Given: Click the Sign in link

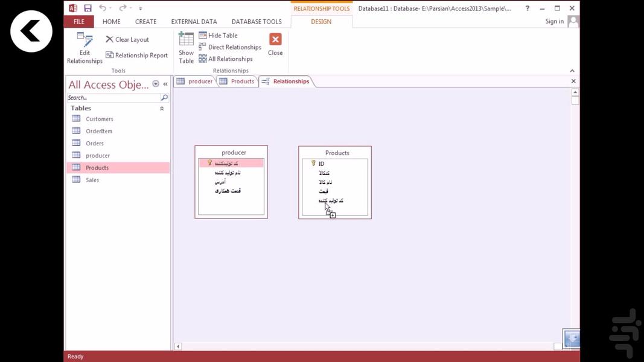Looking at the screenshot, I should tap(554, 21).
